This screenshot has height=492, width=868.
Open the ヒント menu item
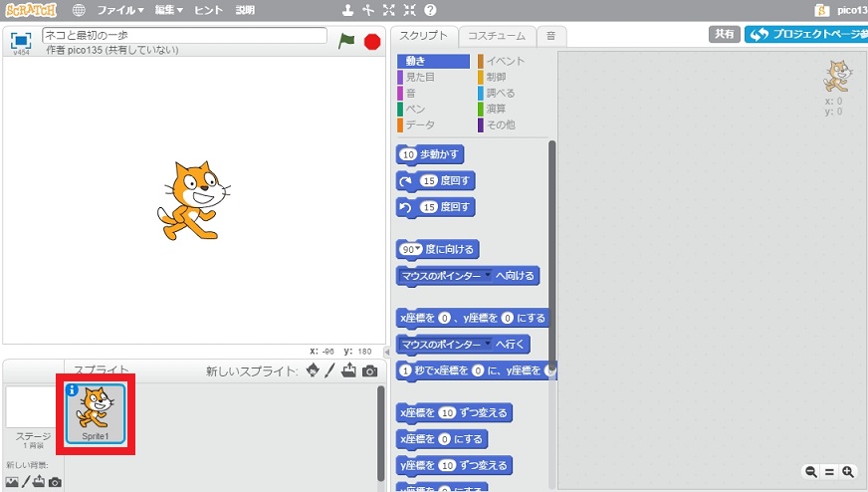[x=208, y=10]
